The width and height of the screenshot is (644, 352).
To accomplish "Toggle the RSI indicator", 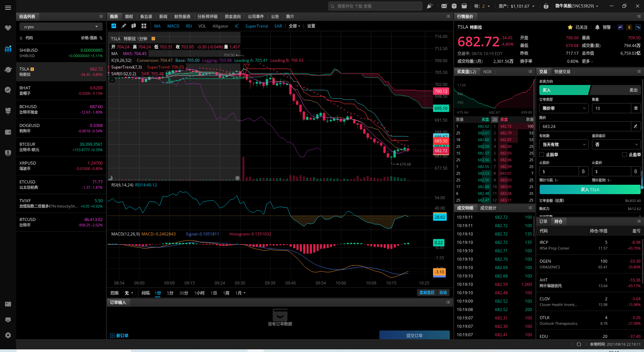I will (x=189, y=26).
